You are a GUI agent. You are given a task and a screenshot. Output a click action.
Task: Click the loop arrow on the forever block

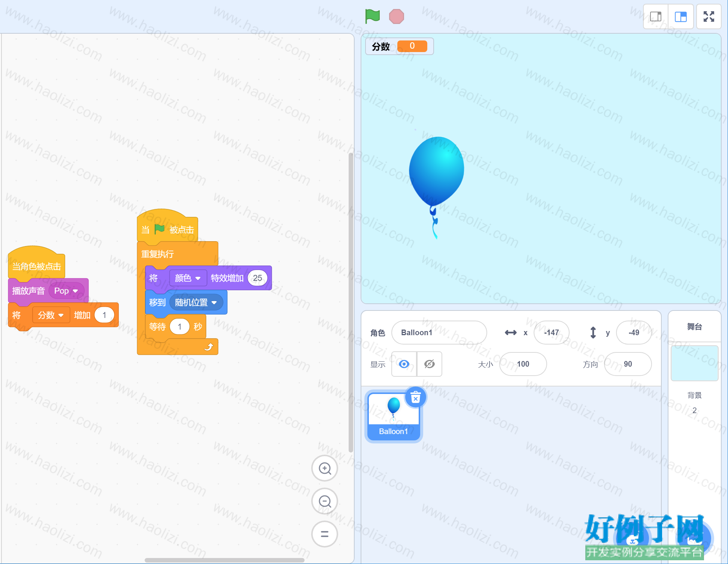209,347
